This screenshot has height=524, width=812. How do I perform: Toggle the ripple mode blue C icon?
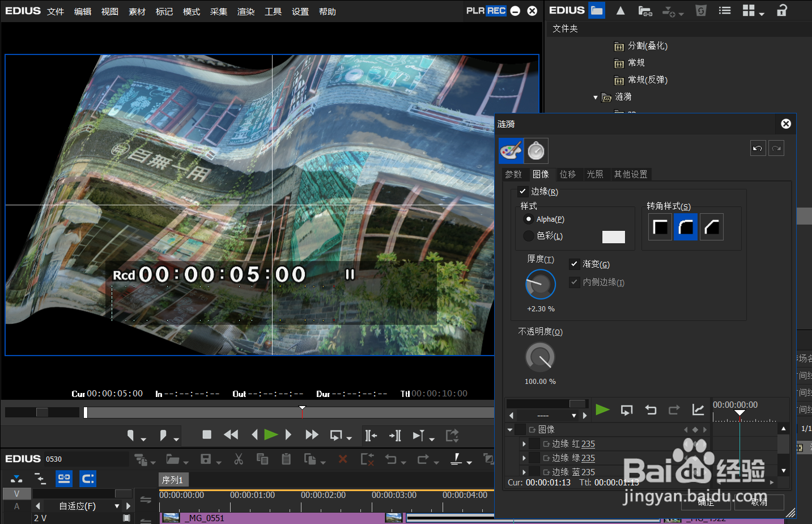88,479
